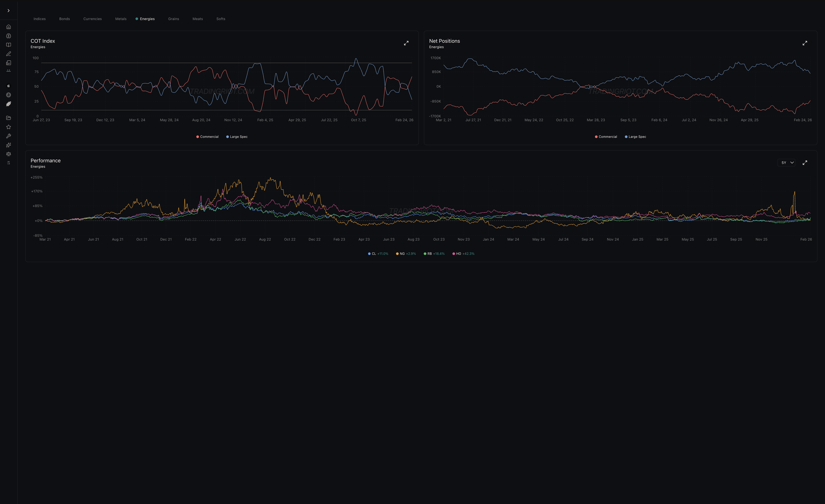Collapse the left sidebar with the chevron
The width and height of the screenshot is (825, 504).
[8, 10]
